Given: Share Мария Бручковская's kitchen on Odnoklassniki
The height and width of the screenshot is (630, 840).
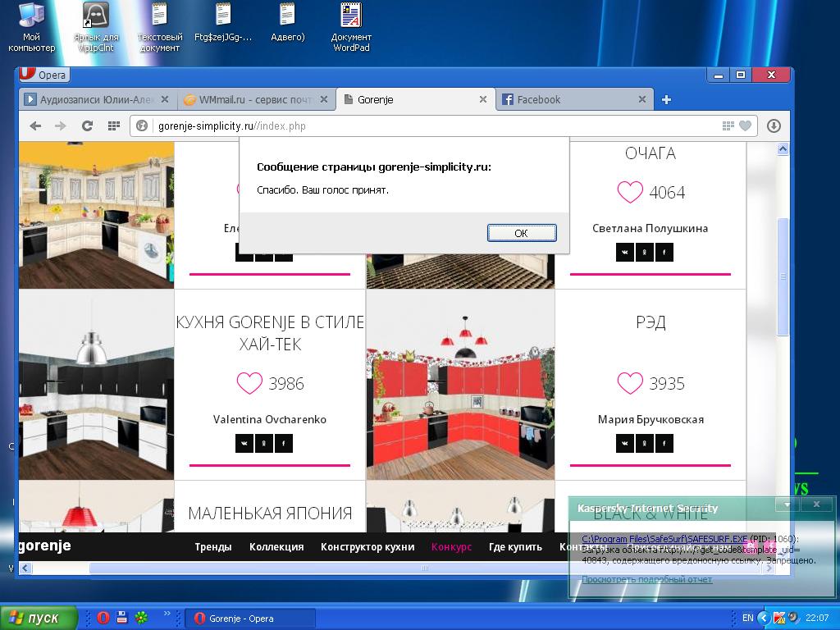Looking at the screenshot, I should pos(645,444).
